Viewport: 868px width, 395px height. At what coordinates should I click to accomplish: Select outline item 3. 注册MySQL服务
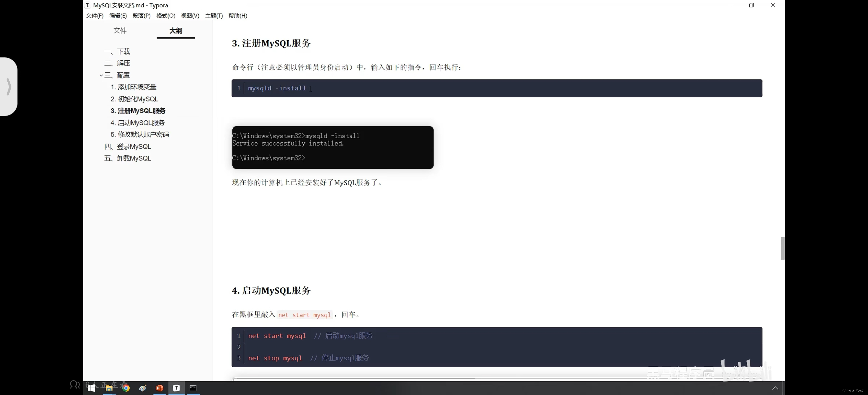pos(138,111)
